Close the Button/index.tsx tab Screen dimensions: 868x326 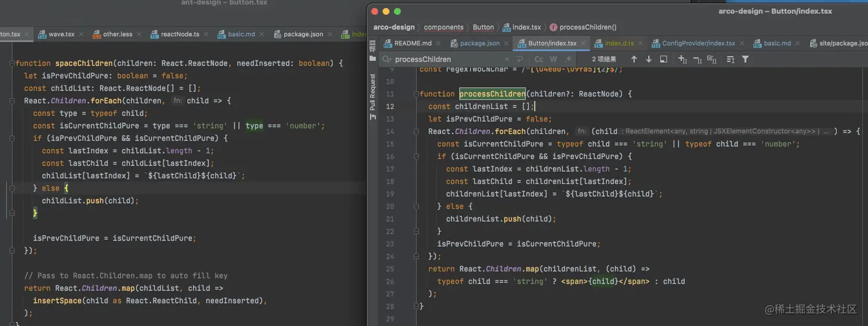click(583, 44)
